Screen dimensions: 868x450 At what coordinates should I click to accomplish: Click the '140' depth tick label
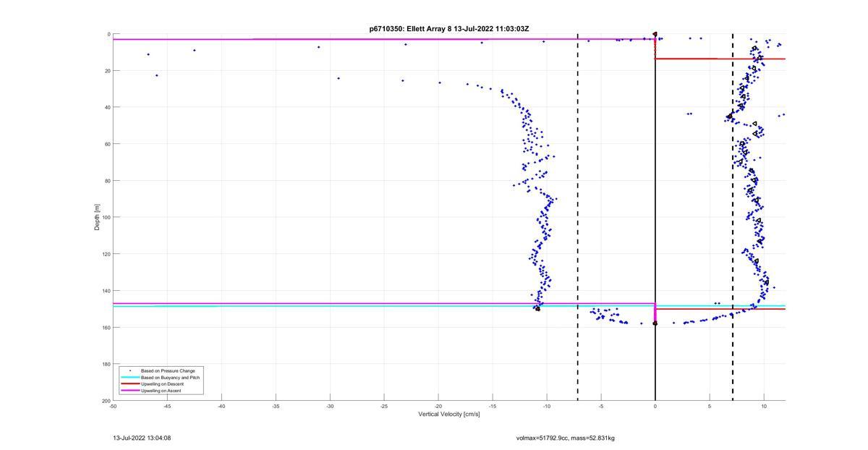coord(106,291)
